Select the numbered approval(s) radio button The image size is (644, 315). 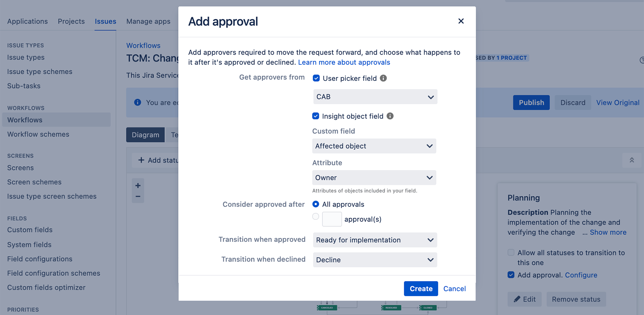(316, 216)
